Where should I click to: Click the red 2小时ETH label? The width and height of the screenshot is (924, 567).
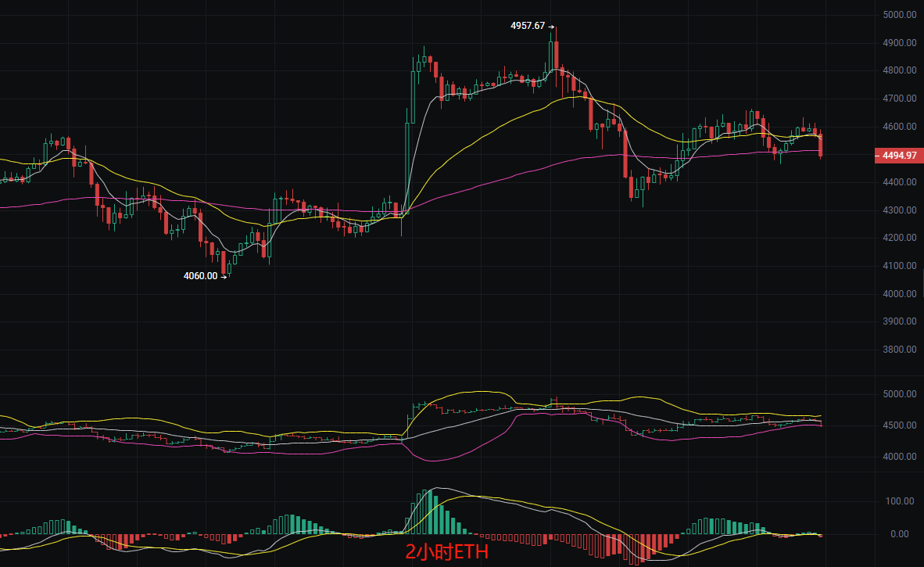tap(446, 553)
